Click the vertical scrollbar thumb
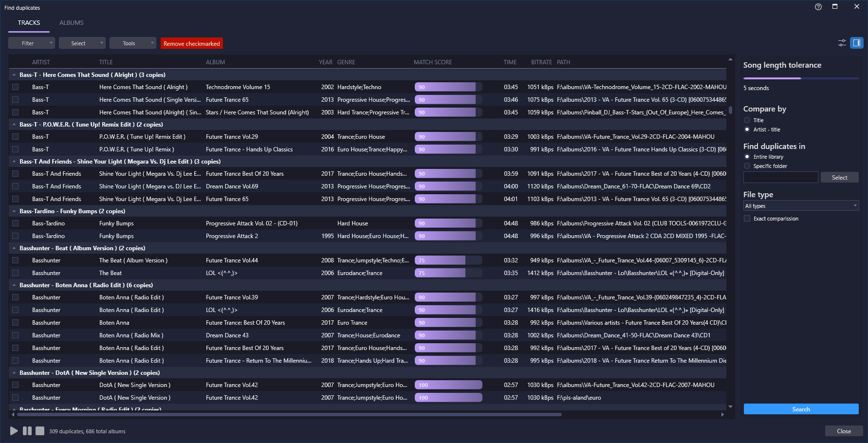This screenshot has height=443, width=868. click(x=730, y=110)
